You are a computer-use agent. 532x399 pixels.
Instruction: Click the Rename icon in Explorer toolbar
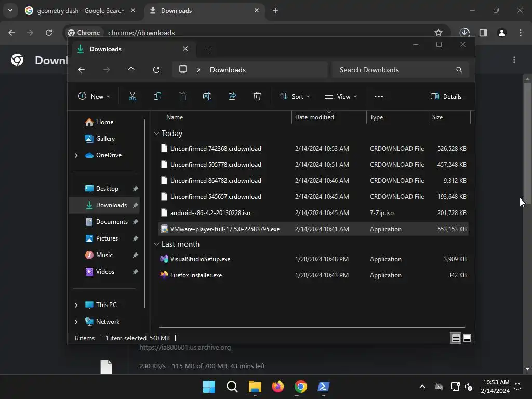pyautogui.click(x=207, y=96)
